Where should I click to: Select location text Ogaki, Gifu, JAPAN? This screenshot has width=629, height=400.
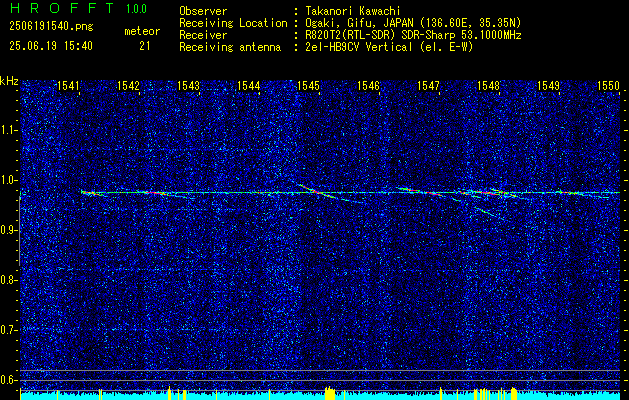coord(360,23)
